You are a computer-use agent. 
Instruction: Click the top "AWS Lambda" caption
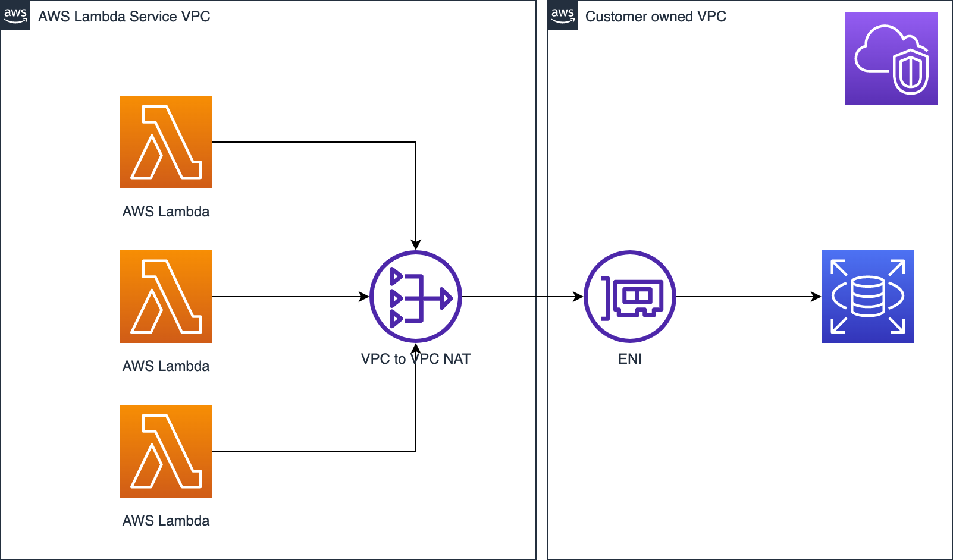coord(166,212)
